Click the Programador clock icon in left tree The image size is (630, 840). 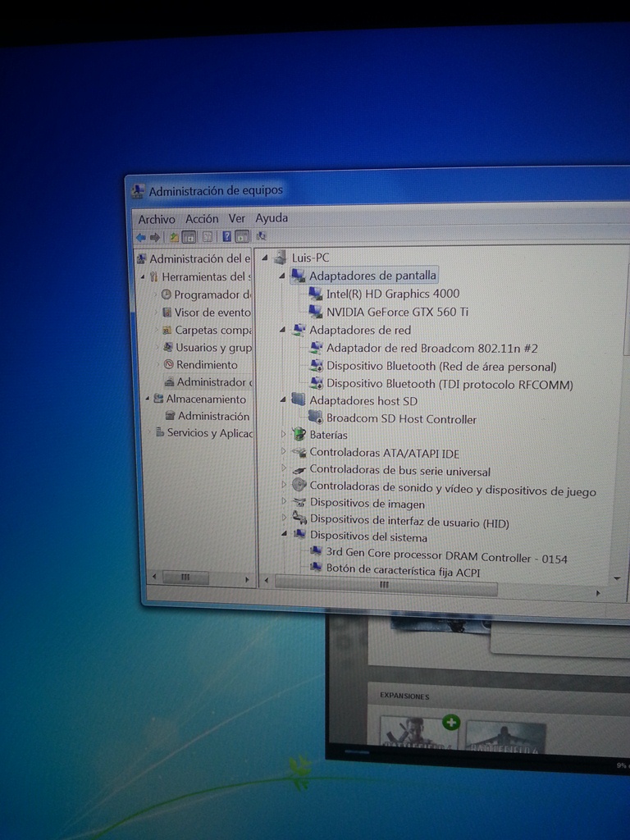coord(167,294)
